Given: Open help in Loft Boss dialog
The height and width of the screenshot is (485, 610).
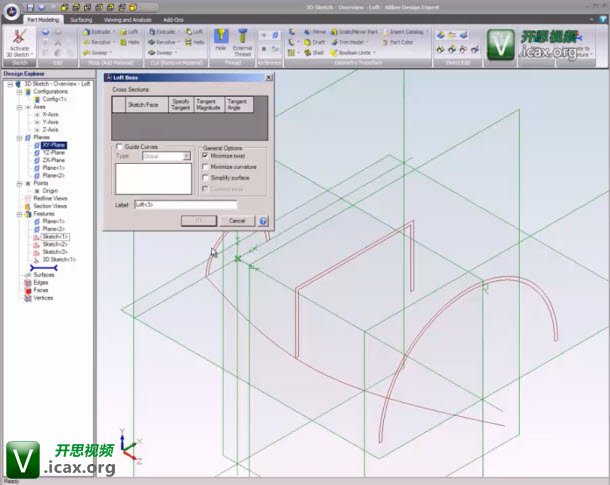Looking at the screenshot, I should pyautogui.click(x=263, y=221).
